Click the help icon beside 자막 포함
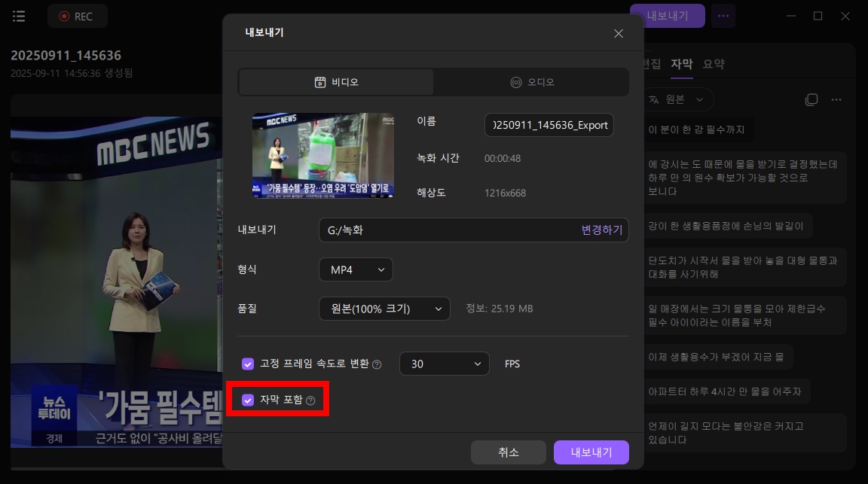The width and height of the screenshot is (868, 484). 310,400
